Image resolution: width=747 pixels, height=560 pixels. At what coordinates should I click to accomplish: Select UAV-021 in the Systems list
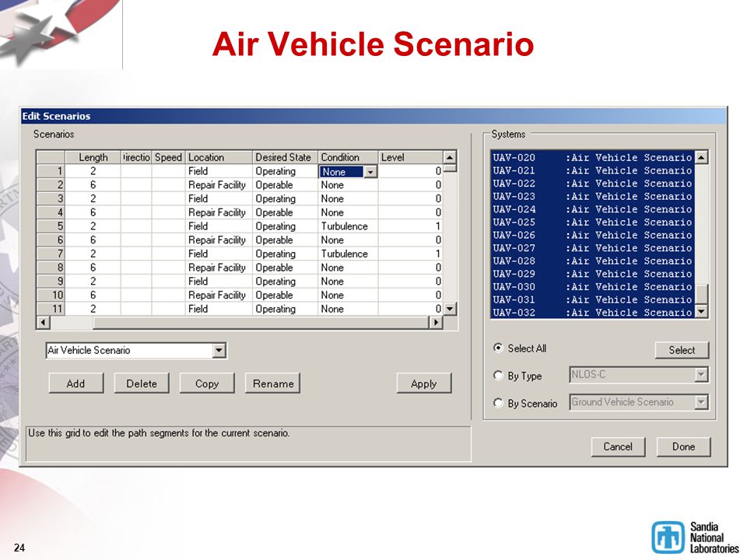point(592,170)
